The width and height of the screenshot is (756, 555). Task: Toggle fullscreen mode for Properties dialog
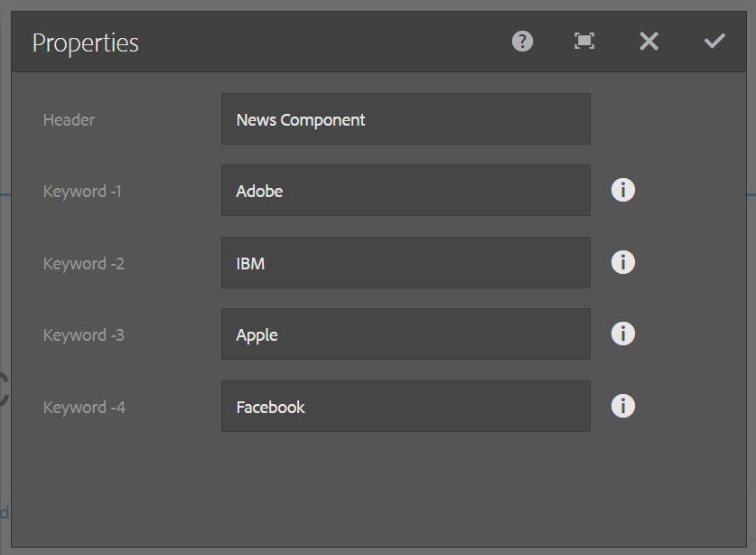point(584,41)
